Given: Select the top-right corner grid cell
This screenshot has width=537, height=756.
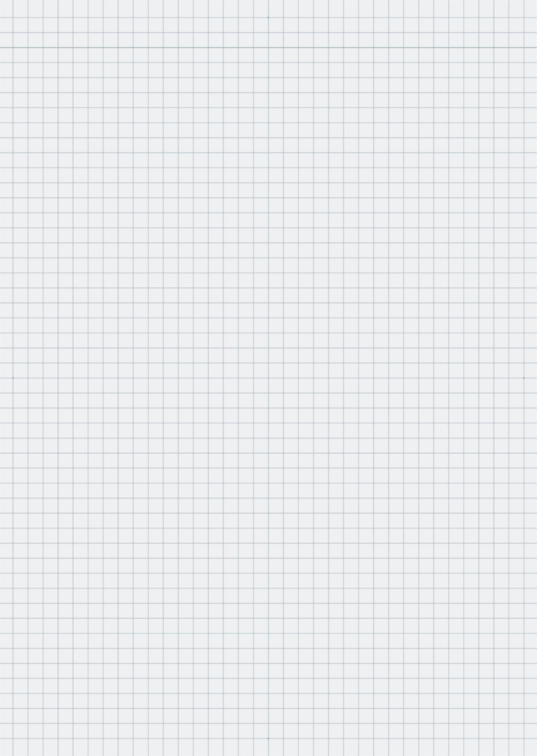Looking at the screenshot, I should coord(531,9).
